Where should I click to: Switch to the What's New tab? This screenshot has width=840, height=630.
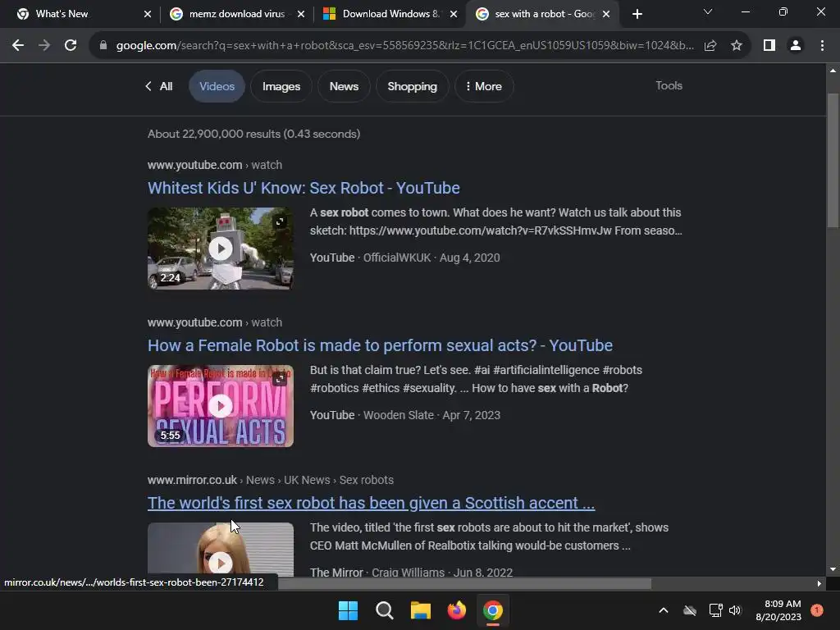tap(80, 14)
